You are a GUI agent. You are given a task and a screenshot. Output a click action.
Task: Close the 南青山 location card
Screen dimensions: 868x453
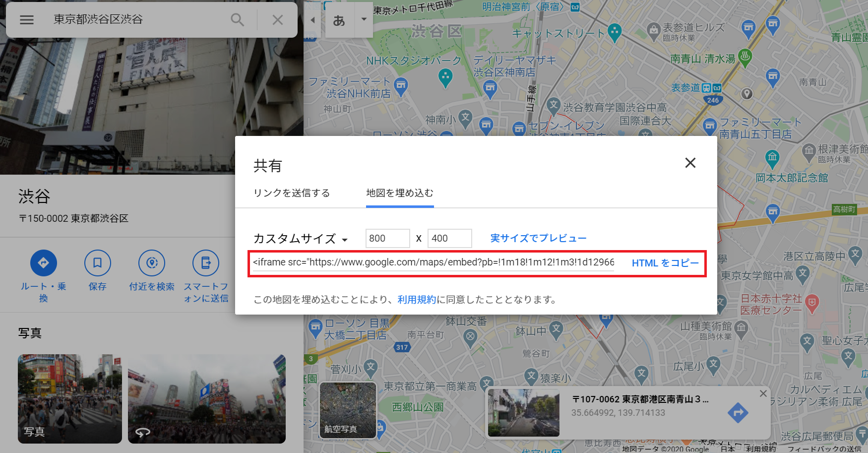pos(763,393)
